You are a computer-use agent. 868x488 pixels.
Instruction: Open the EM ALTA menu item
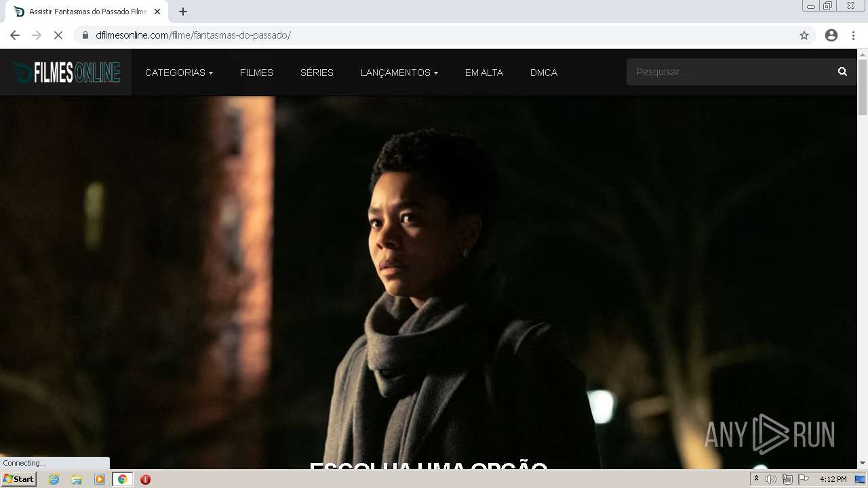(484, 73)
